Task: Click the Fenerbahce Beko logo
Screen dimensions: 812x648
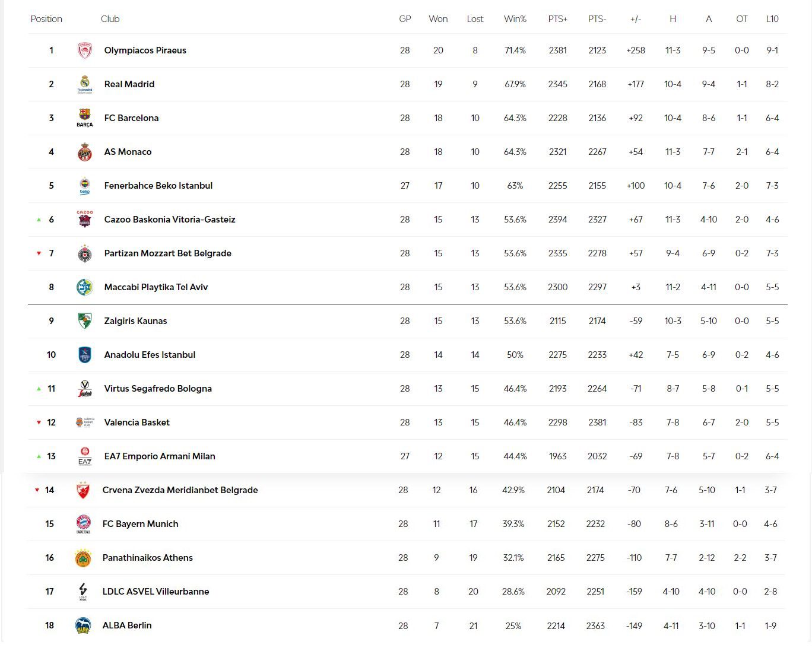Action: click(85, 186)
